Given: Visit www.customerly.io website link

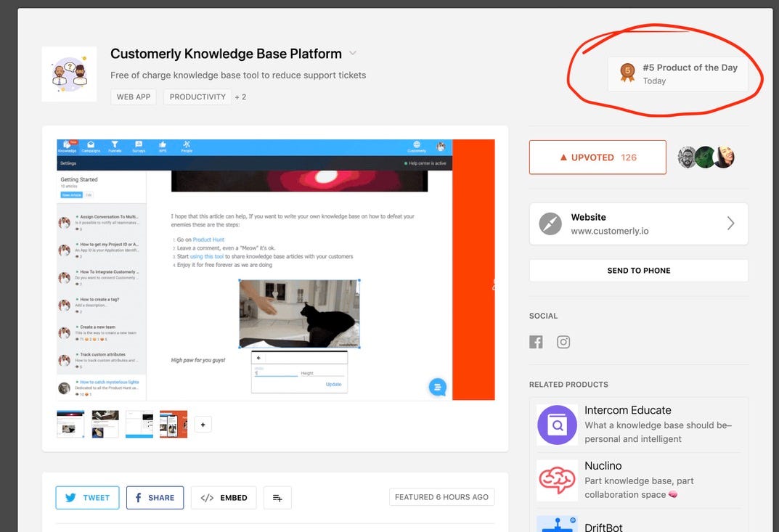Looking at the screenshot, I should tap(610, 231).
